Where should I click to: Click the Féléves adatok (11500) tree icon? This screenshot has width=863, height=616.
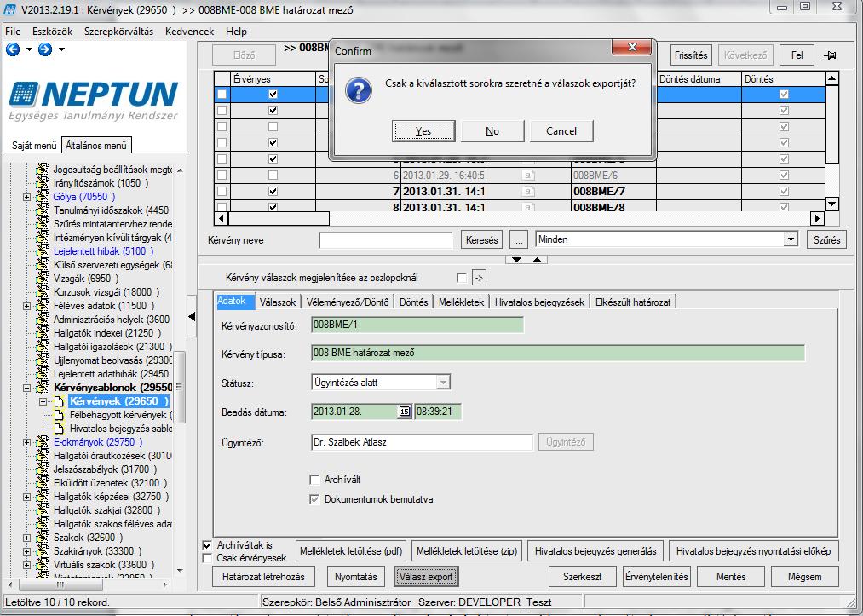pos(43,306)
